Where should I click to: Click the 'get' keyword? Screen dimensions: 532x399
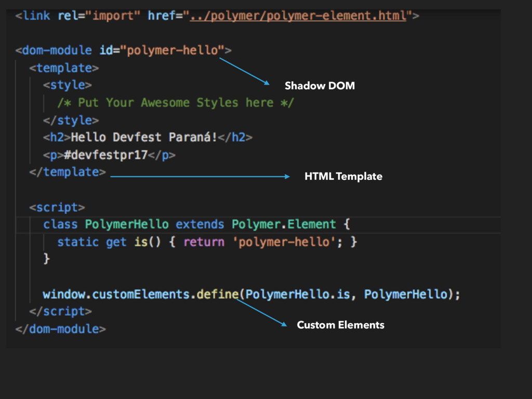[116, 242]
